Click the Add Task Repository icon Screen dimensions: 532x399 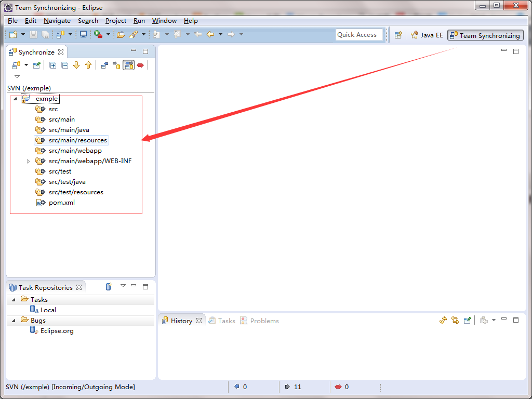point(109,287)
